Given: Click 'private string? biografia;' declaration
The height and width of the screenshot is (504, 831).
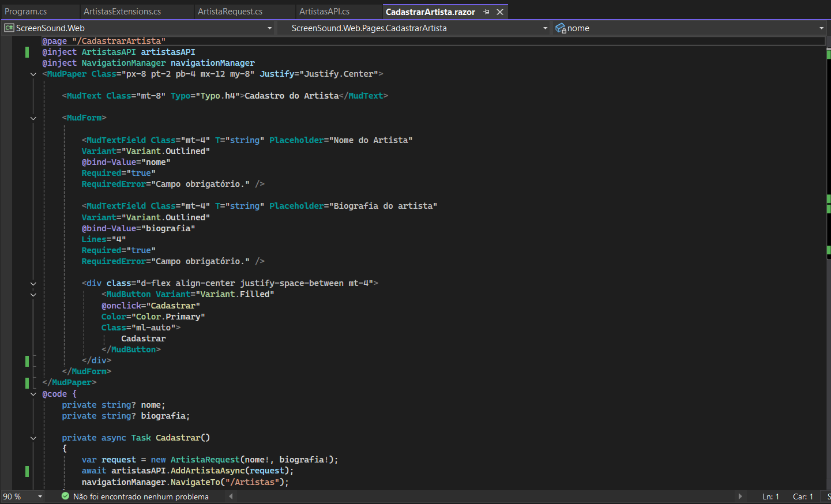Looking at the screenshot, I should [126, 416].
